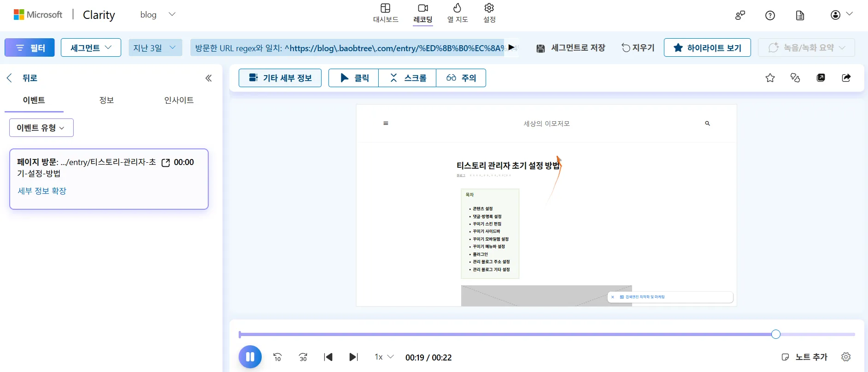Click the translate recording icon
868x372 pixels.
pyautogui.click(x=795, y=78)
